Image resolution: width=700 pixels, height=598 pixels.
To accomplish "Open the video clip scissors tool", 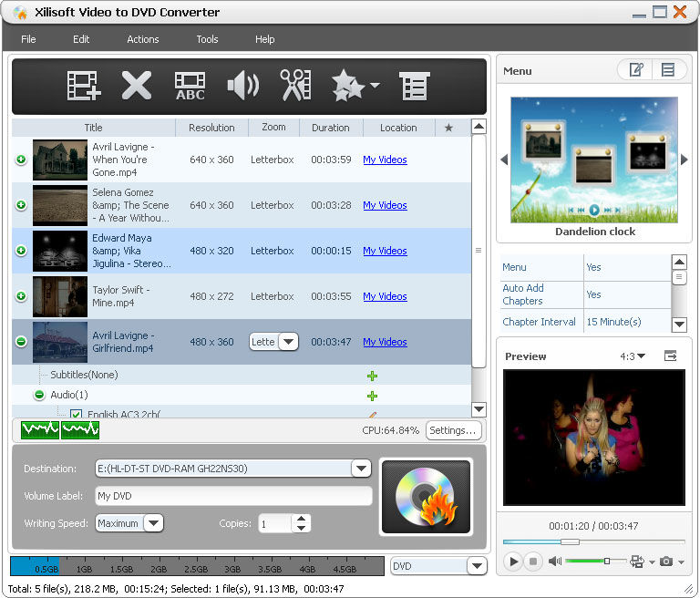I will tap(295, 85).
